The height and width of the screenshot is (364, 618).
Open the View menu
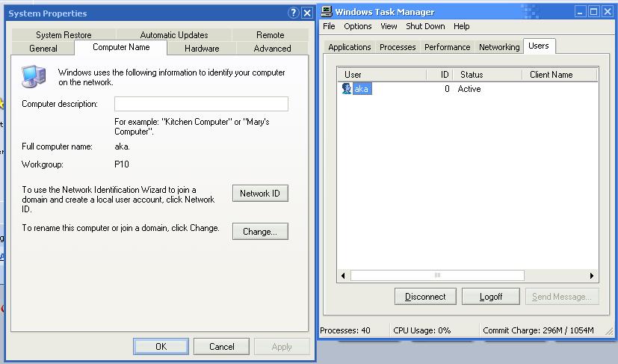[389, 26]
